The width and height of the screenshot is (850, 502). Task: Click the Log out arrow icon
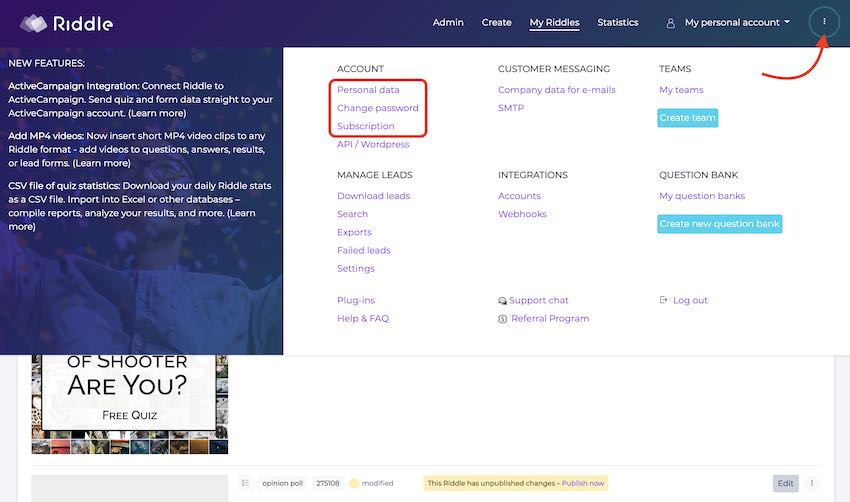click(664, 300)
